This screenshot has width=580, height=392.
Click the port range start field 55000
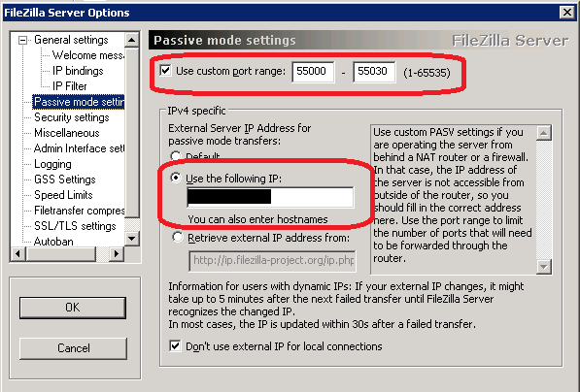pos(313,71)
